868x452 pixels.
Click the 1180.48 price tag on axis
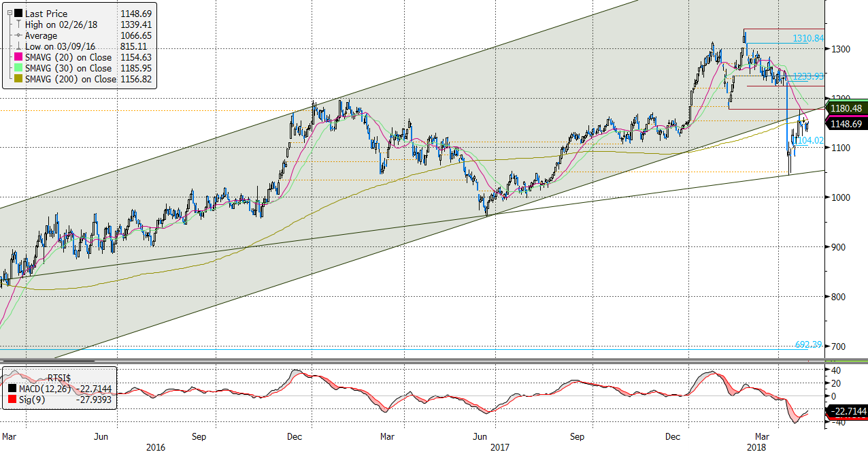pos(846,108)
